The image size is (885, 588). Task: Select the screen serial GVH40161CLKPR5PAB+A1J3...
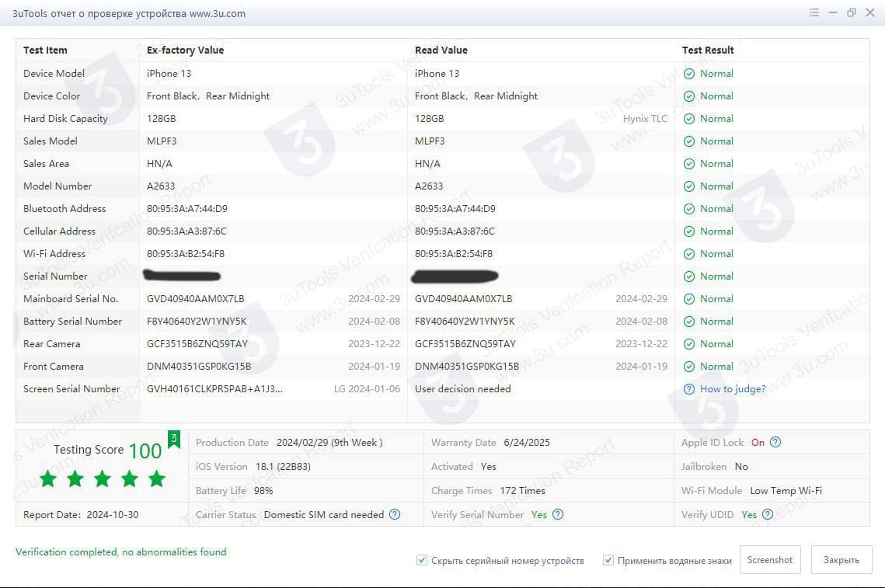[214, 389]
